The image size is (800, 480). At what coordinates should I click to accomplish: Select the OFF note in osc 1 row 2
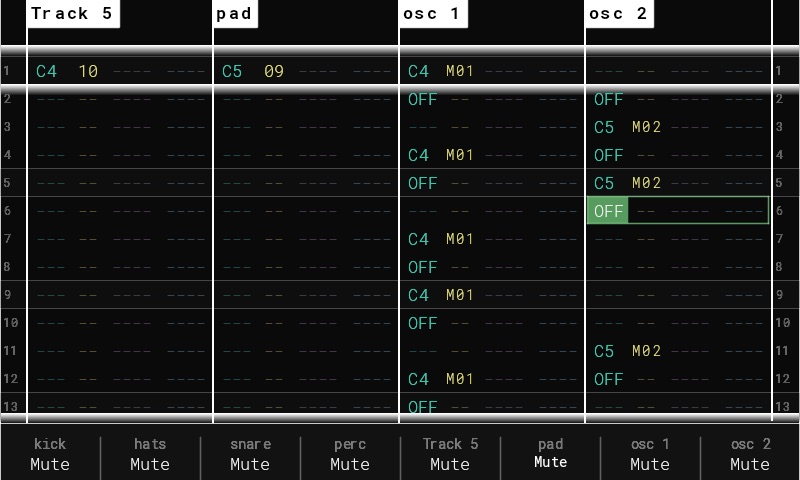pos(423,99)
